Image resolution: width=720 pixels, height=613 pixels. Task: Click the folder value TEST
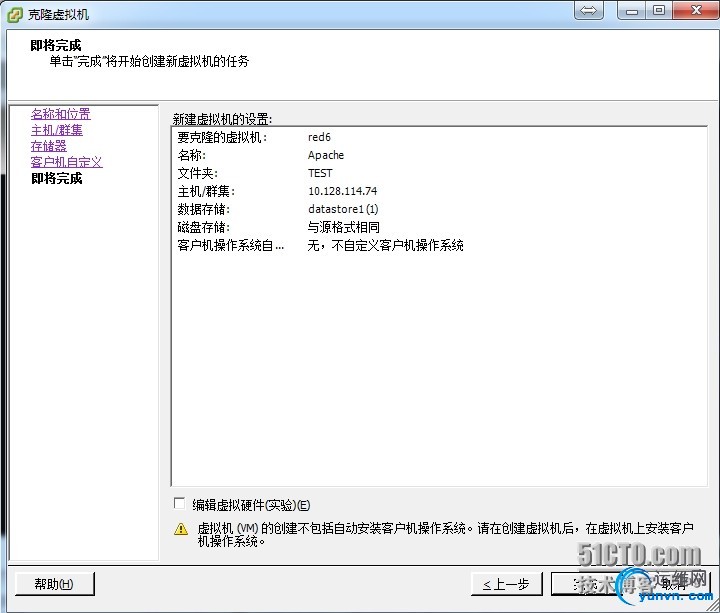pos(320,173)
